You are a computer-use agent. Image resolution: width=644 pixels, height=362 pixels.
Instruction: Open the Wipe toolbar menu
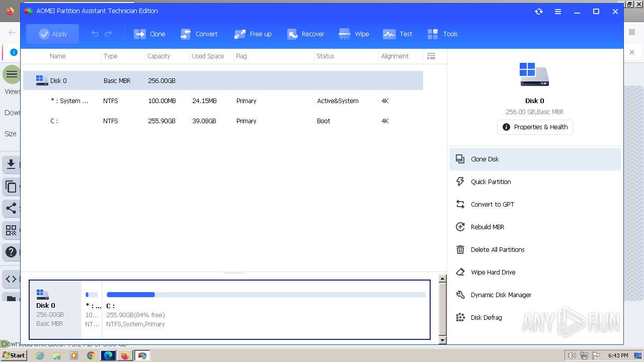(x=354, y=34)
